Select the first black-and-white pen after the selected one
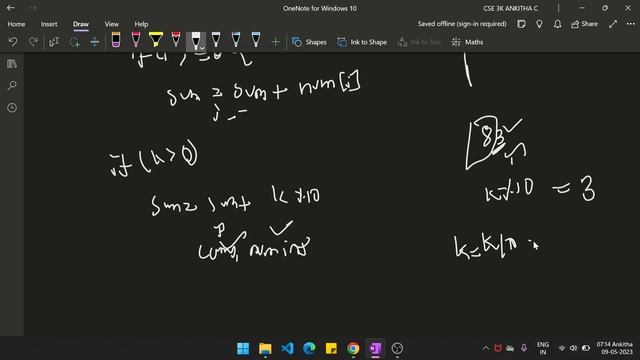 coord(216,40)
